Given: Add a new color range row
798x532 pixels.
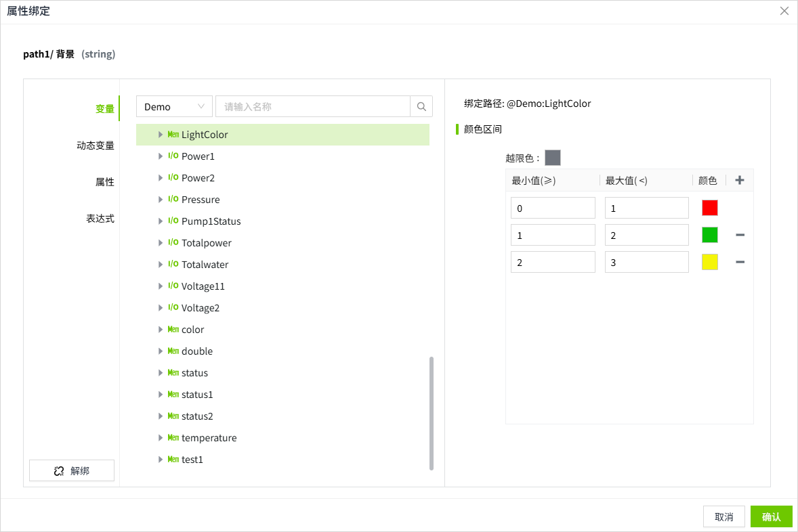Looking at the screenshot, I should (x=740, y=181).
